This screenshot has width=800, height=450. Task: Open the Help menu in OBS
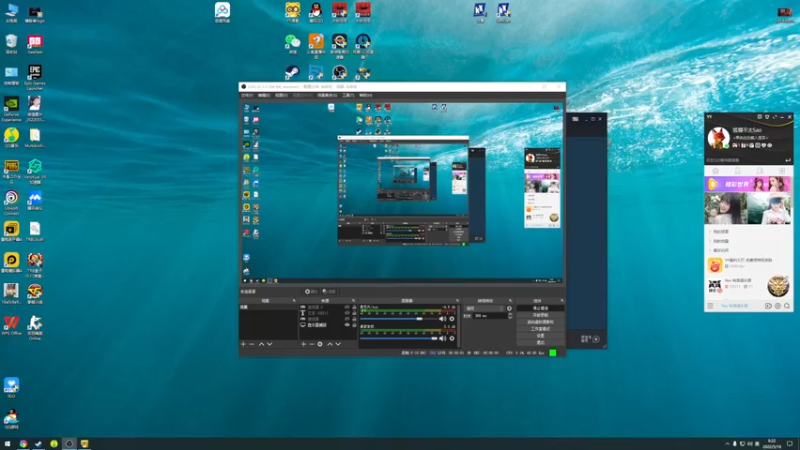pos(365,95)
